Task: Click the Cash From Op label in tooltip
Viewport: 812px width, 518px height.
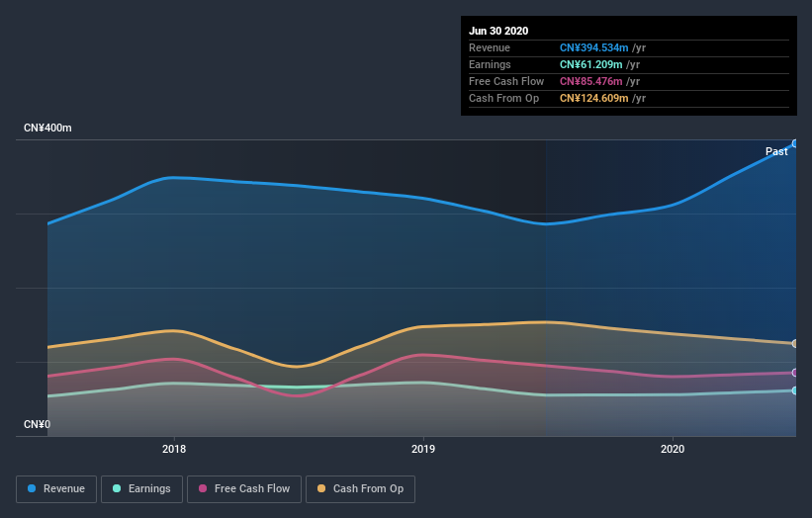Action: coord(503,98)
